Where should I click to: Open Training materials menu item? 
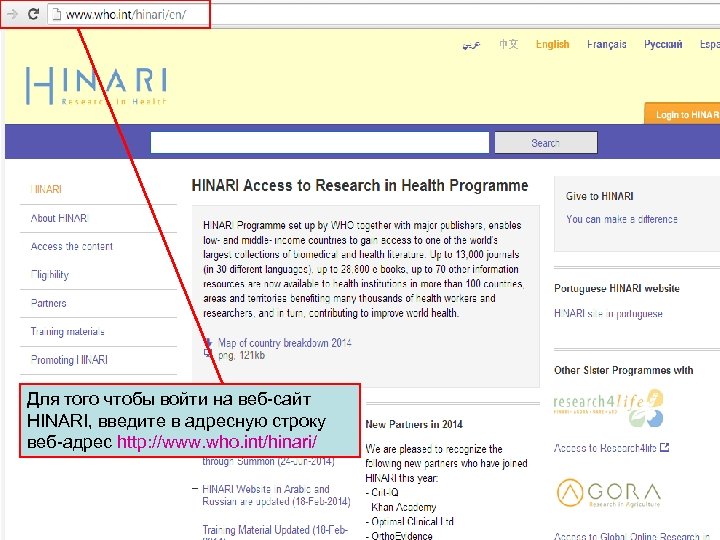(68, 332)
